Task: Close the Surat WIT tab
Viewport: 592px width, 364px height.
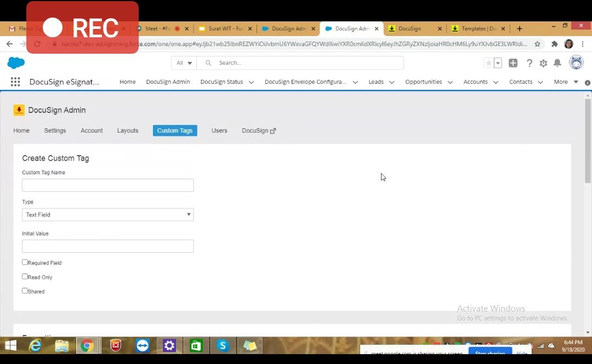Action: [x=250, y=29]
